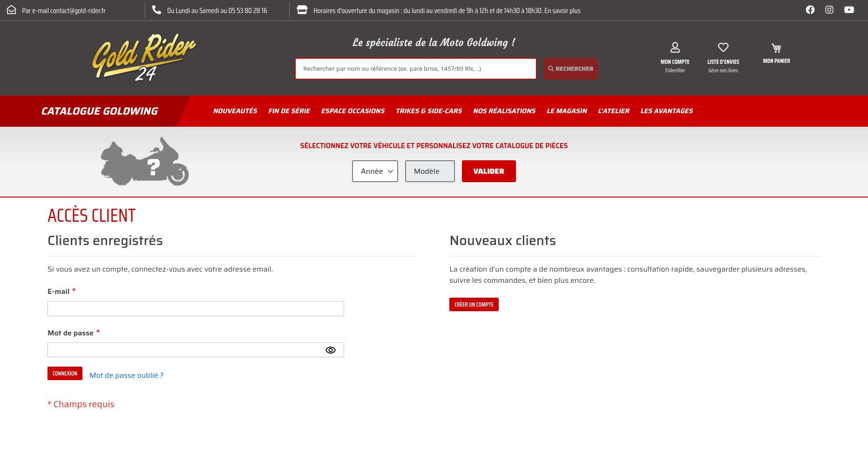The image size is (868, 471).
Task: Click the Connexion login button
Action: (x=65, y=374)
